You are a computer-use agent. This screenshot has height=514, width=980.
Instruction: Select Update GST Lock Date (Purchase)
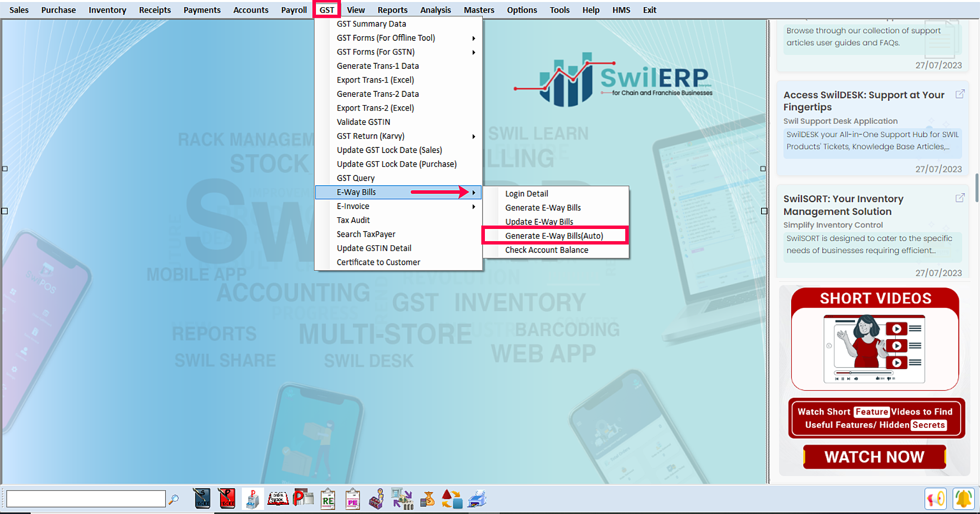coord(399,164)
